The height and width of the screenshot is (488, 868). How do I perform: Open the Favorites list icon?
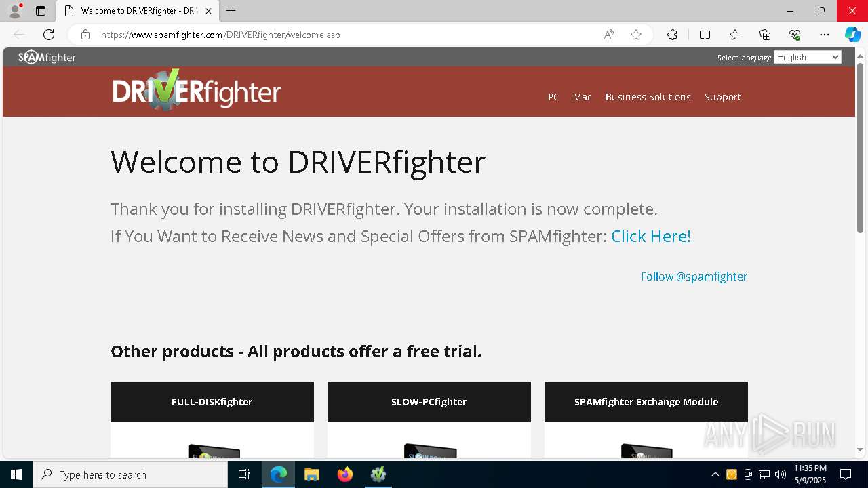[735, 35]
